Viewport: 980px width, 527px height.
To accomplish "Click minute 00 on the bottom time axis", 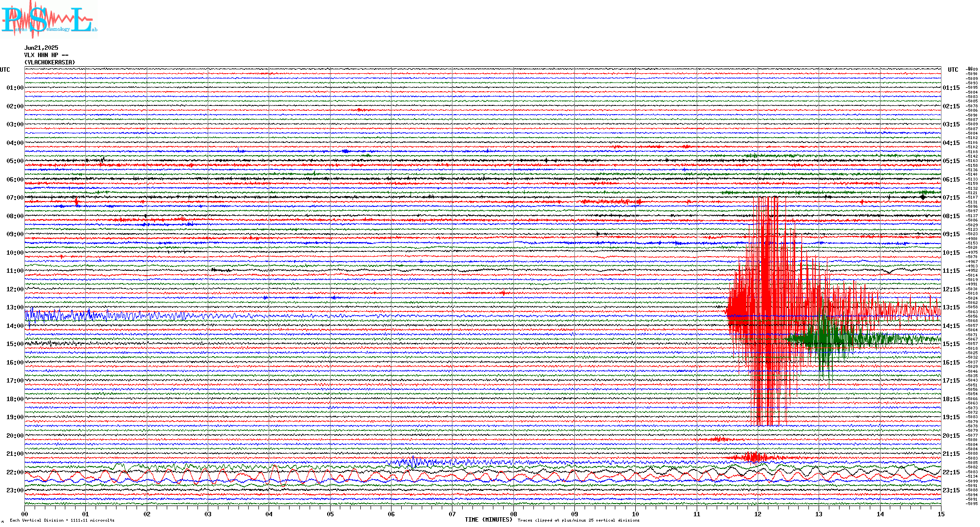I will 25,514.
